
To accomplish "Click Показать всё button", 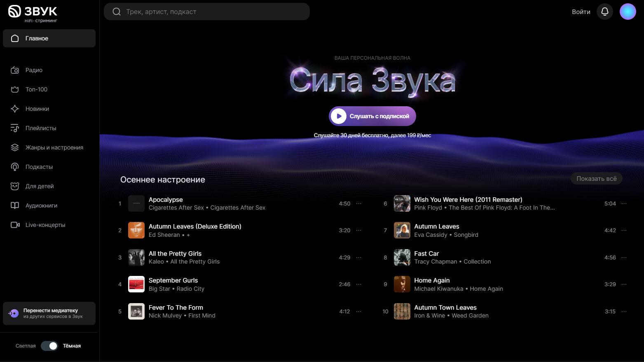I will [x=596, y=178].
